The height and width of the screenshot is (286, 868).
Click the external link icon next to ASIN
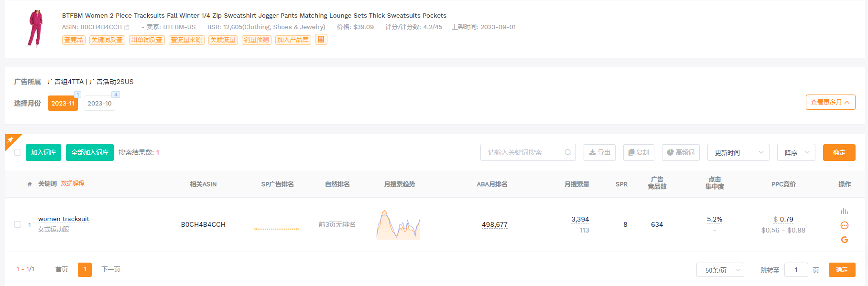click(x=127, y=27)
